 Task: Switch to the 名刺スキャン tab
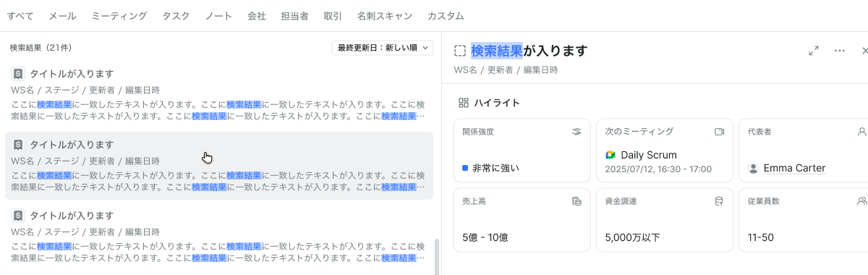[385, 16]
